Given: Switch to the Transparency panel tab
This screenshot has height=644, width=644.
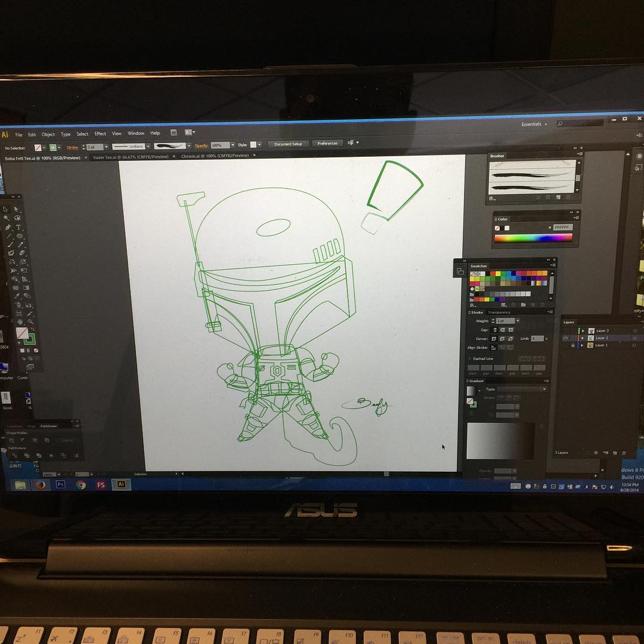Looking at the screenshot, I should coord(500,312).
